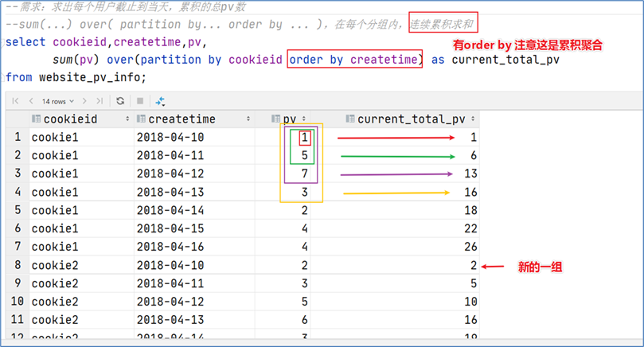Select row number 8 in the grid
Viewport: 644px width, 347px height.
click(18, 265)
